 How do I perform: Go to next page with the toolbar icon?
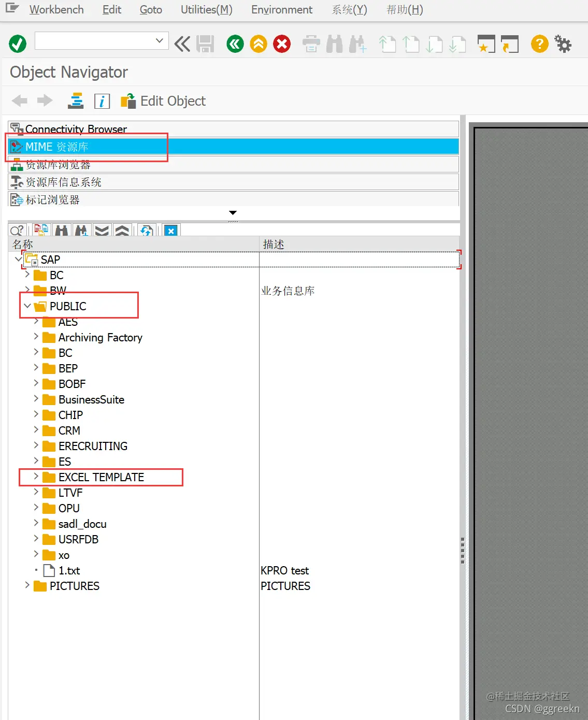[434, 44]
